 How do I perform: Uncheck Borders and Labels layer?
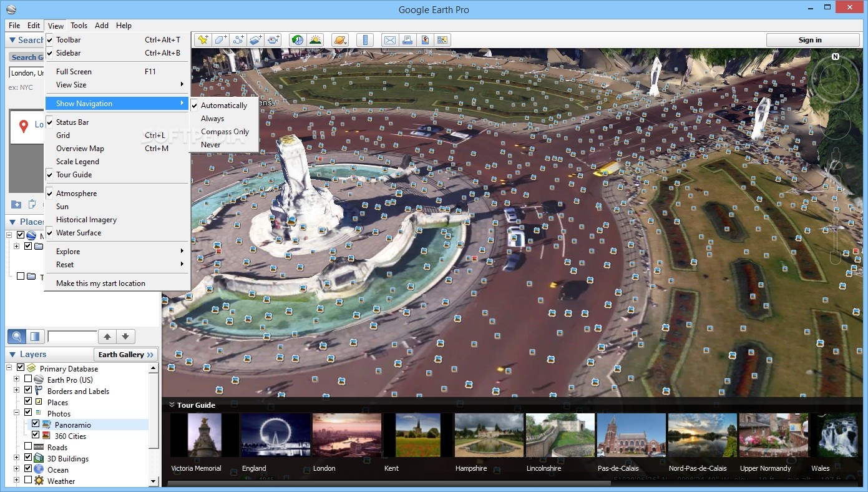pyautogui.click(x=28, y=391)
